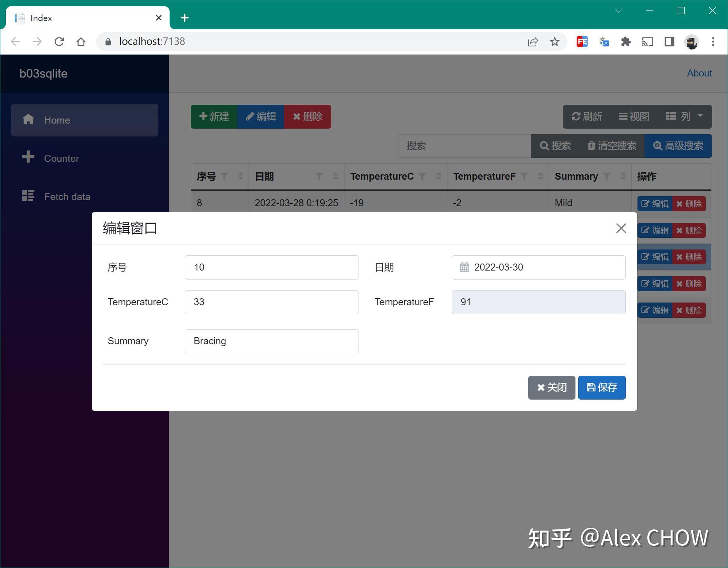This screenshot has height=568, width=728.
Task: Click the magnifier icon on 搜索 button
Action: point(545,146)
